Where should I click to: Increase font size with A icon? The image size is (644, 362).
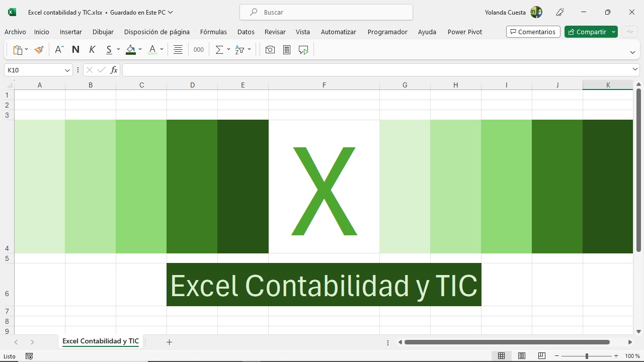coord(59,50)
